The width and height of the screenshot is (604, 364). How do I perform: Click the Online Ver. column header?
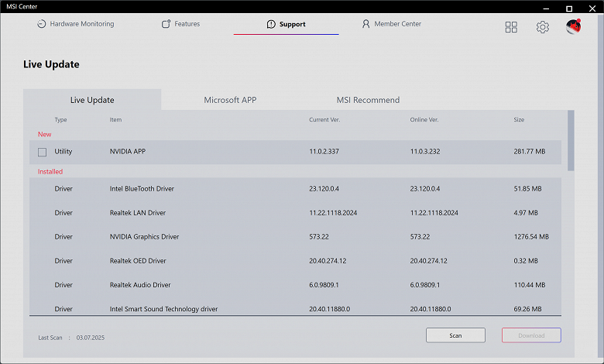424,120
